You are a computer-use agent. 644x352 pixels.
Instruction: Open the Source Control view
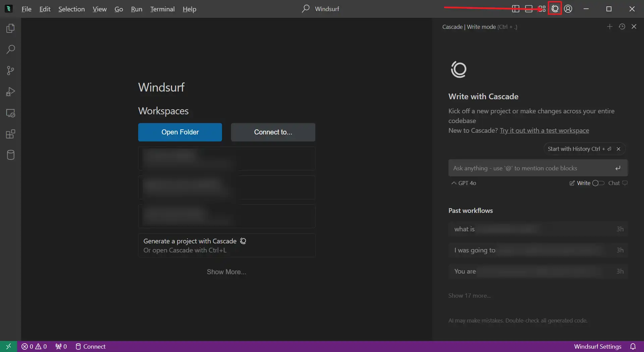10,71
